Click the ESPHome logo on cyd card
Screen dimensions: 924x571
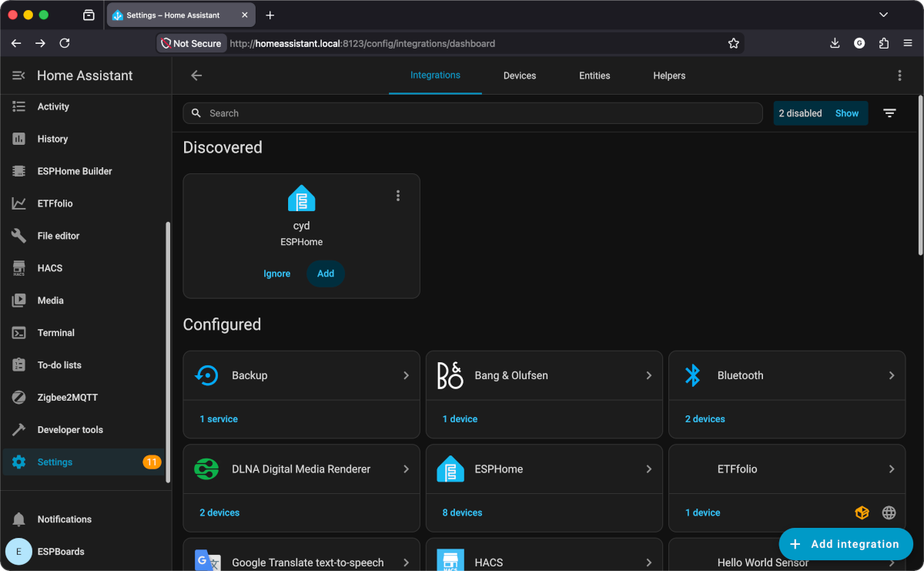(x=301, y=198)
